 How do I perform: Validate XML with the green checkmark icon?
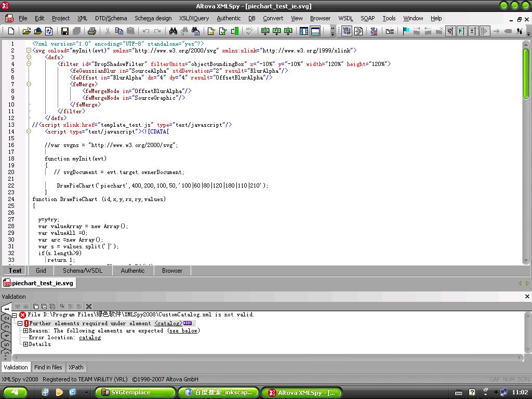[x=223, y=31]
